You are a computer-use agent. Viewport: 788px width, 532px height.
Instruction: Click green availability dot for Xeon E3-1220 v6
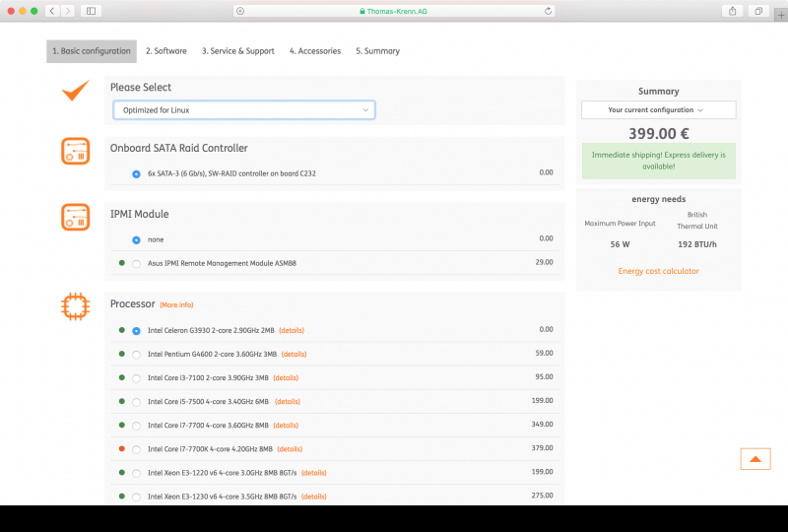pos(121,472)
